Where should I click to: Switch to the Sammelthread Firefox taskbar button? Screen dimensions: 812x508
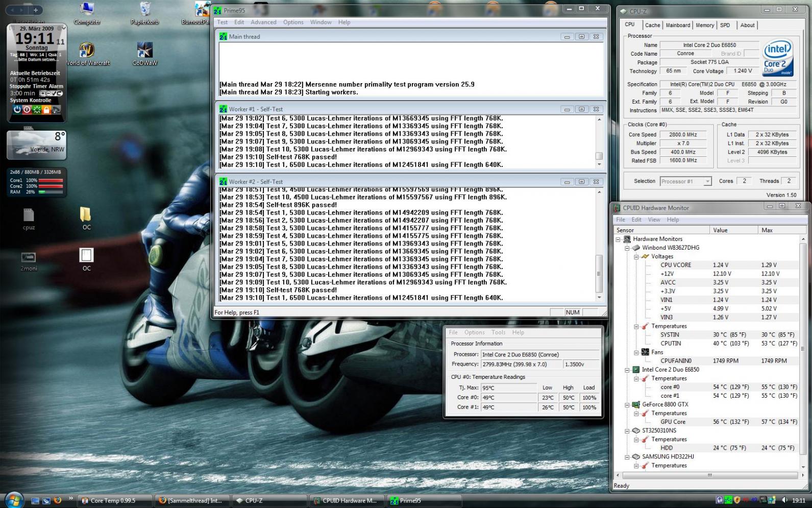tap(192, 500)
